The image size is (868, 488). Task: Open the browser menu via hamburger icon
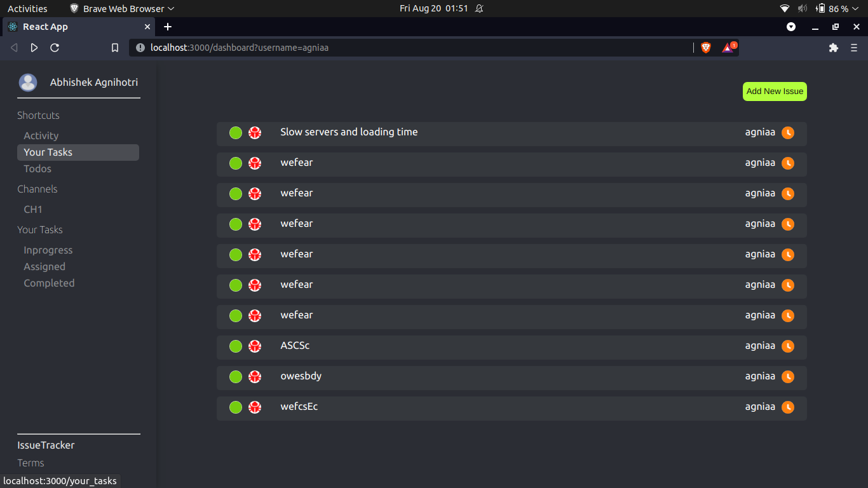855,48
